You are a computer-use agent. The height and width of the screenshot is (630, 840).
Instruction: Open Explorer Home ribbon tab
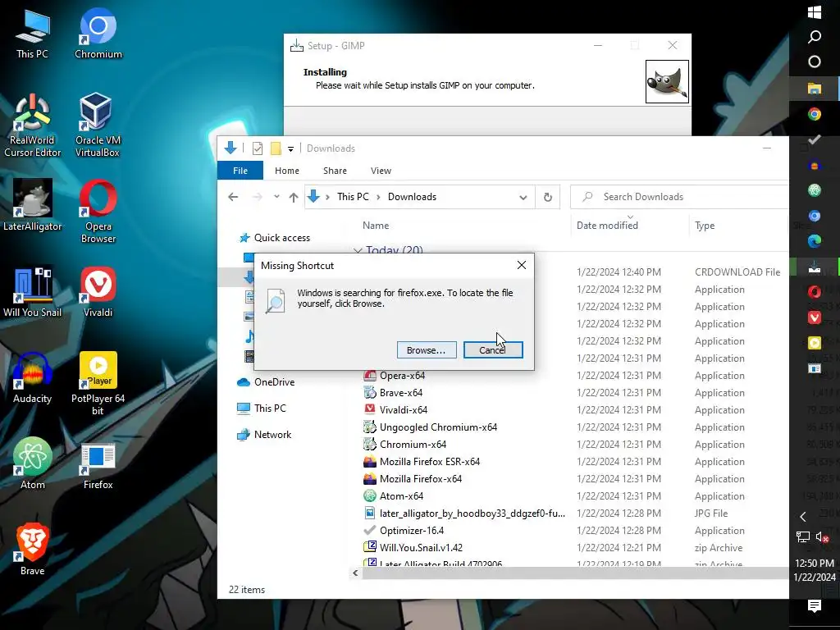tap(286, 171)
